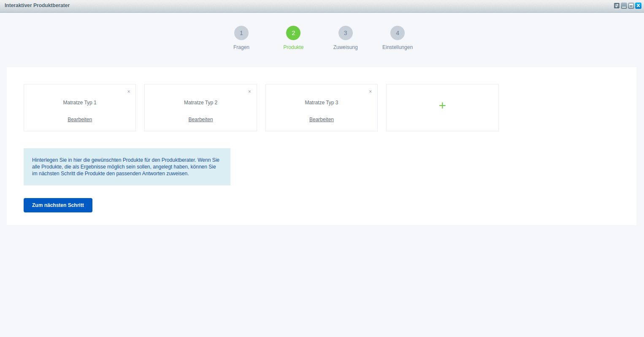Click Zum nächsten Schritt button
This screenshot has height=337, width=644.
(58, 205)
